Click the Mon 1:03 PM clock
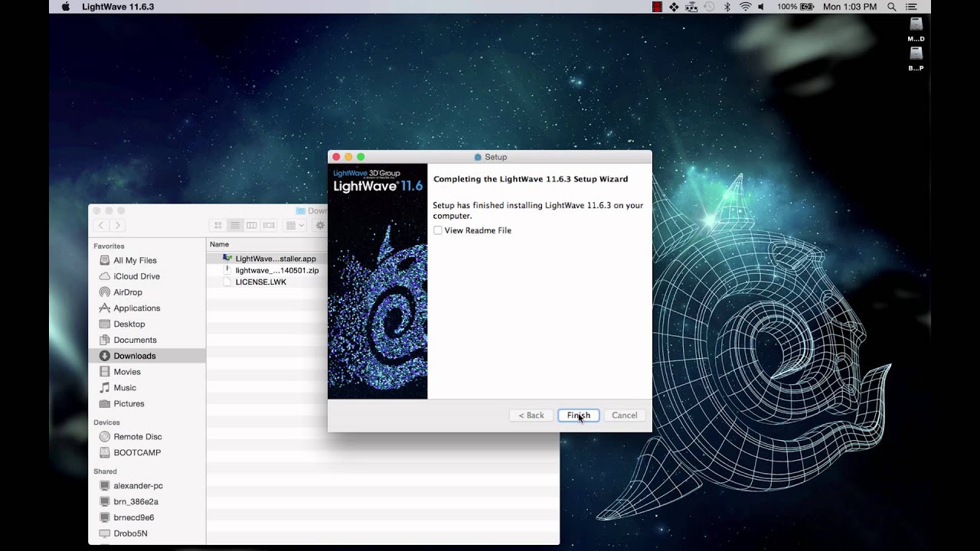Viewport: 980px width, 551px height. [850, 7]
